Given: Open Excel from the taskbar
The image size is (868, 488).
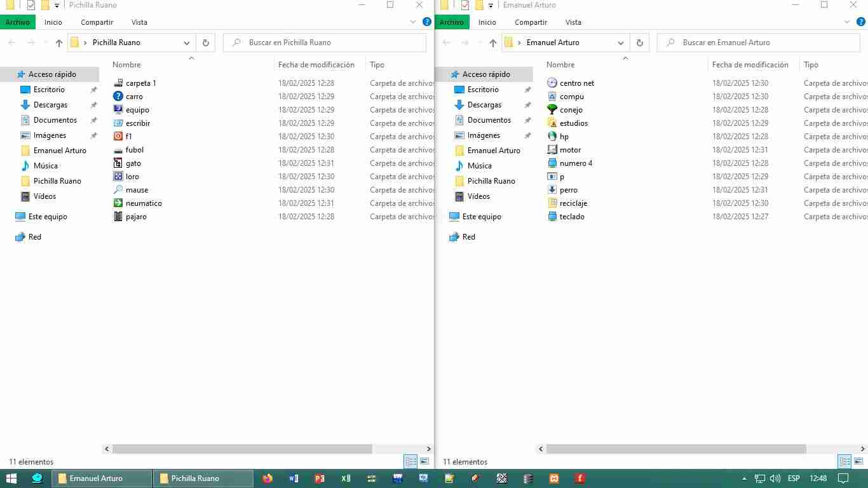Looking at the screenshot, I should pos(346,478).
